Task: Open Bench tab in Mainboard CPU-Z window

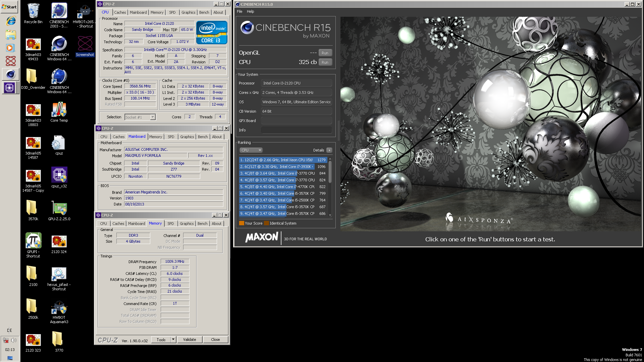Action: pos(203,137)
